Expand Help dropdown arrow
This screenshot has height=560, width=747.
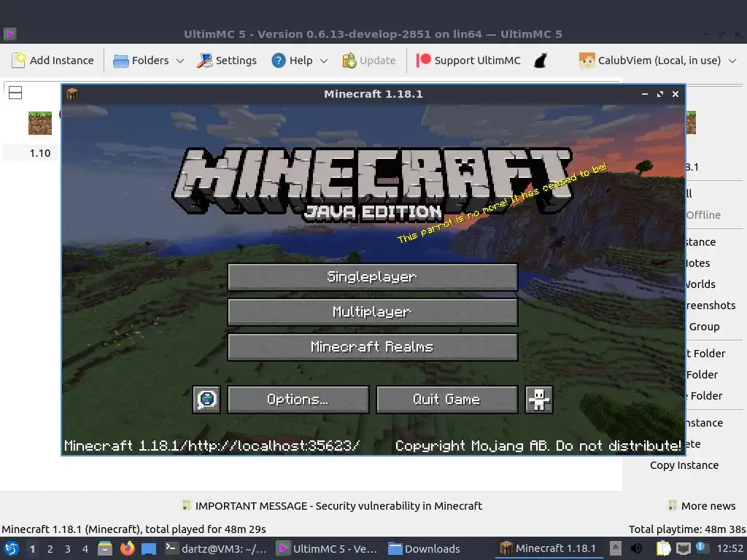point(324,61)
